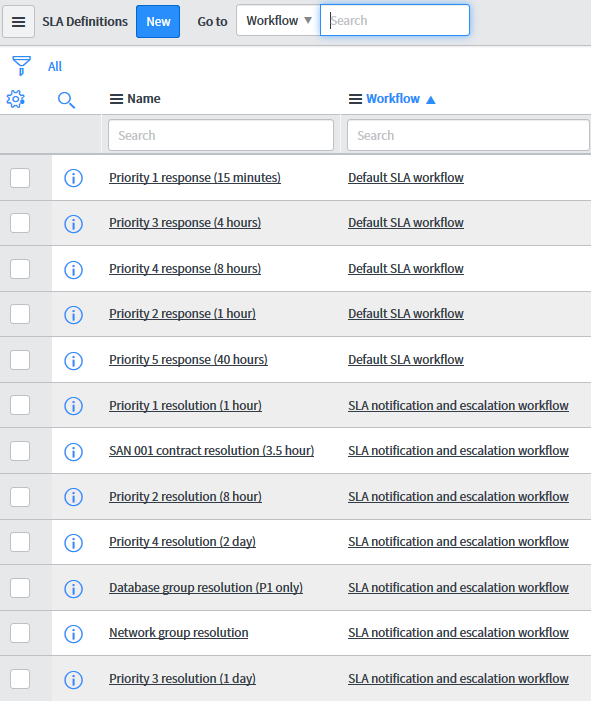Open the Workflow column options menu icon

coord(355,99)
